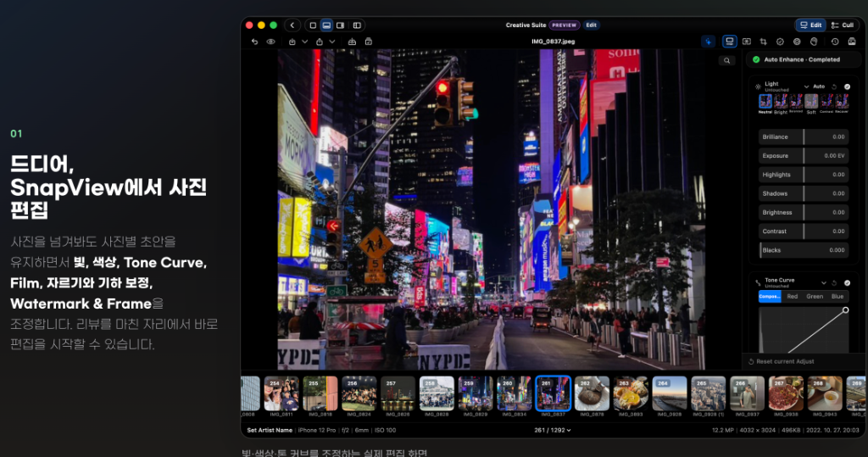Image resolution: width=868 pixels, height=457 pixels.
Task: Select the bottom filmstrip layout icon
Action: (326, 25)
